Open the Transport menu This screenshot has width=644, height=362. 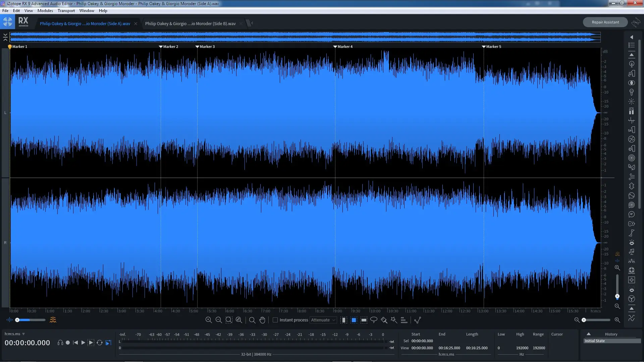(x=66, y=11)
